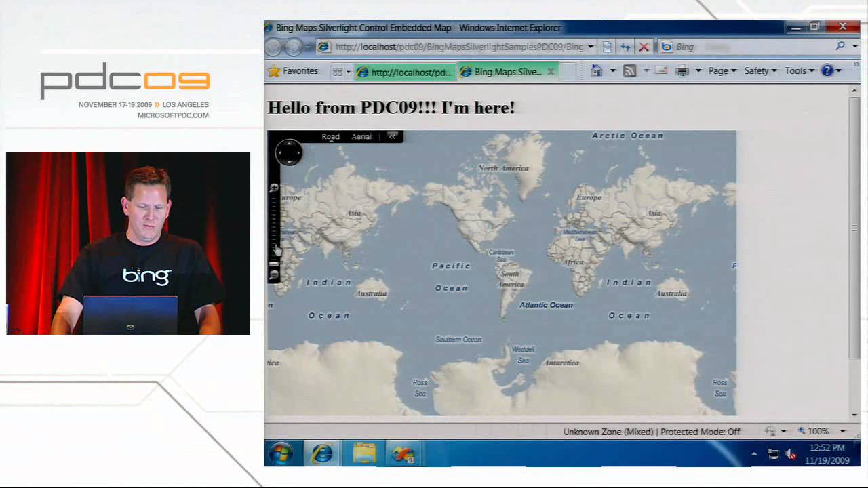Open the Tools menu

tap(800, 70)
